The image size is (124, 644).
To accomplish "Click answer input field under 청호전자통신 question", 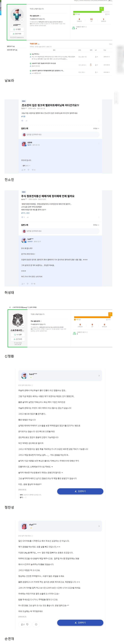I will (60, 231).
